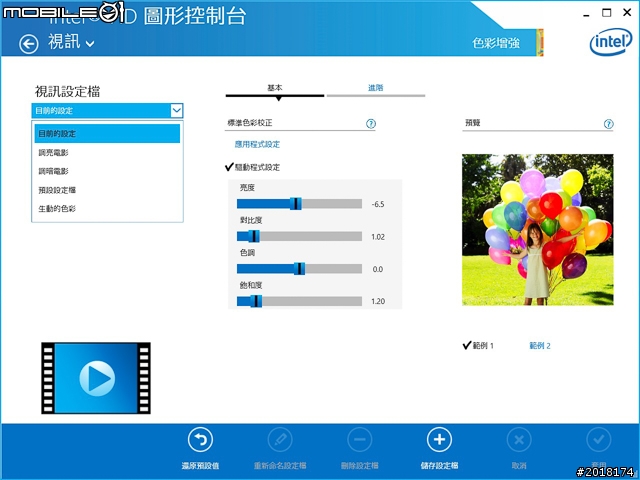Open the 色彩增強 header menu
This screenshot has width=640, height=480.
(x=496, y=43)
